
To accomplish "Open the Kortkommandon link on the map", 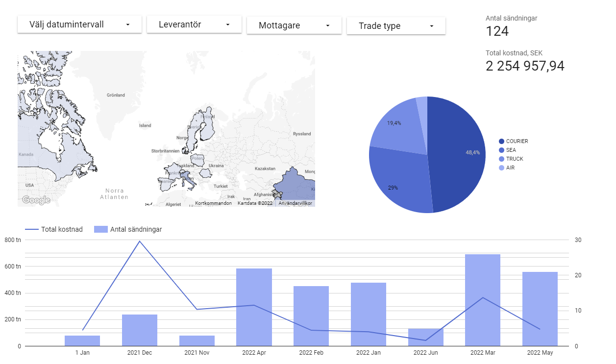I will click(x=213, y=203).
